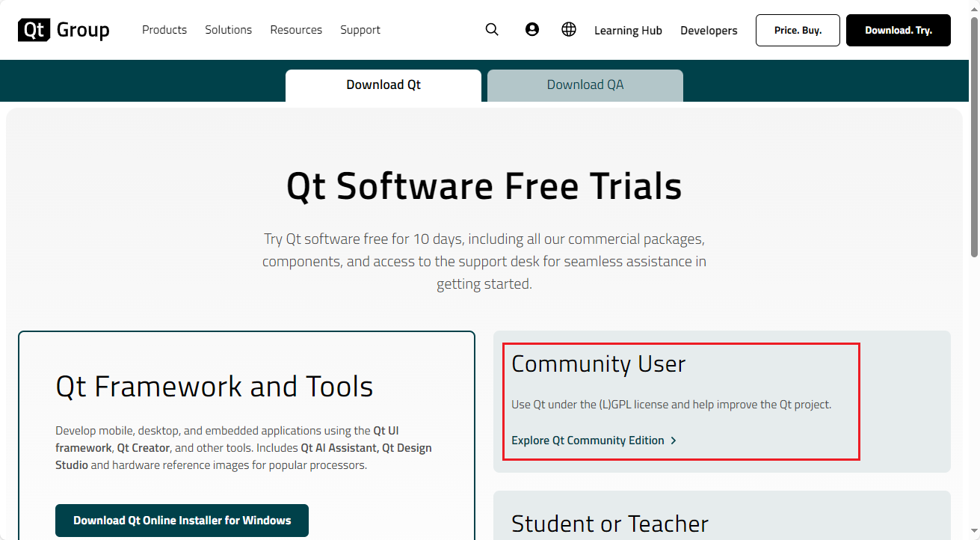
Task: Click the chevron beside Explore Qt Community Edition
Action: coord(674,441)
